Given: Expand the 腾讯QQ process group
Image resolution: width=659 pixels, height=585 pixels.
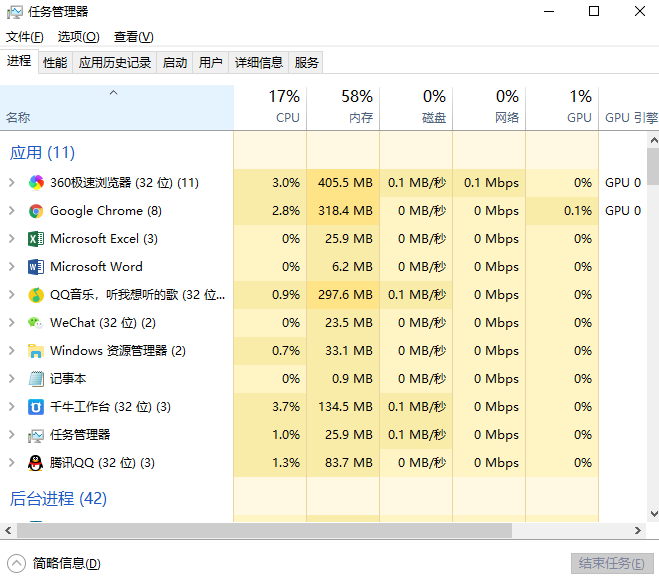Looking at the screenshot, I should [x=12, y=463].
